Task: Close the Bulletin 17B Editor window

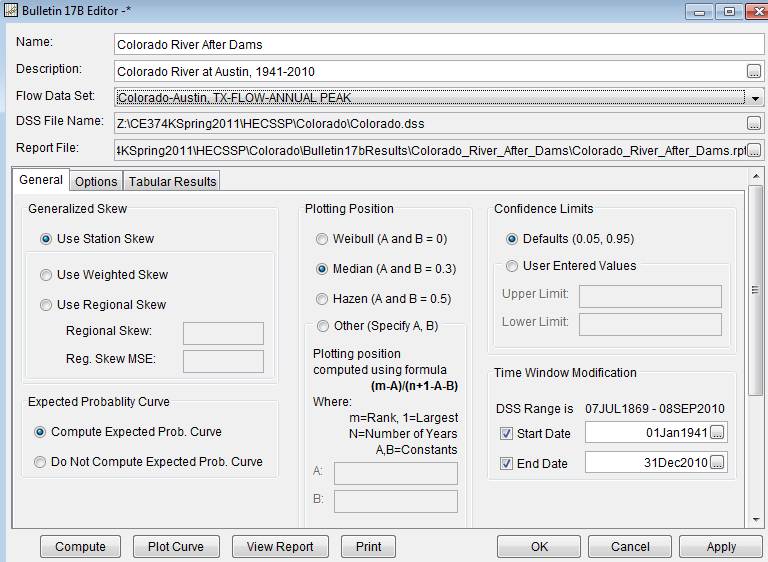Action: click(x=756, y=11)
